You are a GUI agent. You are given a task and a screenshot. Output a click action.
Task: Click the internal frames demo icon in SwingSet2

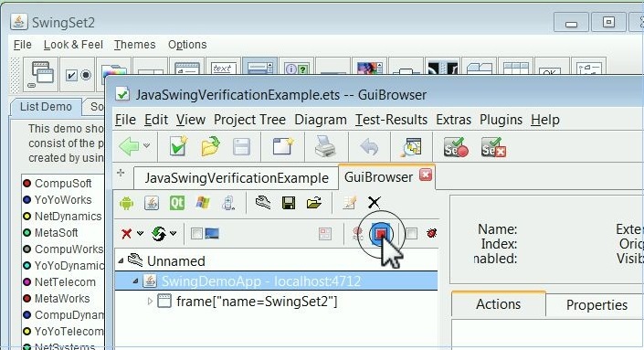(41, 74)
